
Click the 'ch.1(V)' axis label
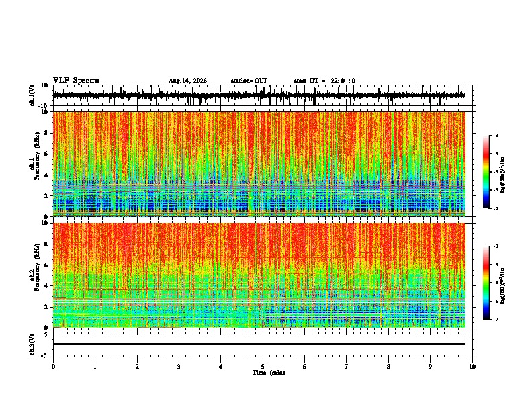[x=32, y=95]
